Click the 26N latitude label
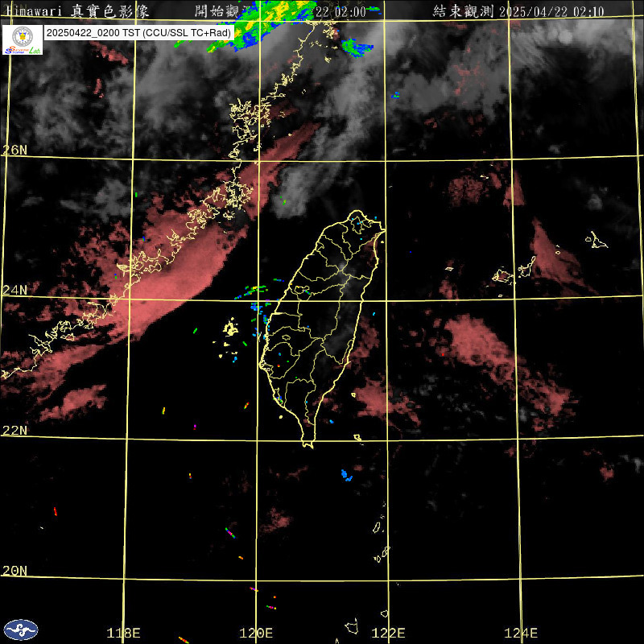Image resolution: width=644 pixels, height=644 pixels. pos(14,150)
